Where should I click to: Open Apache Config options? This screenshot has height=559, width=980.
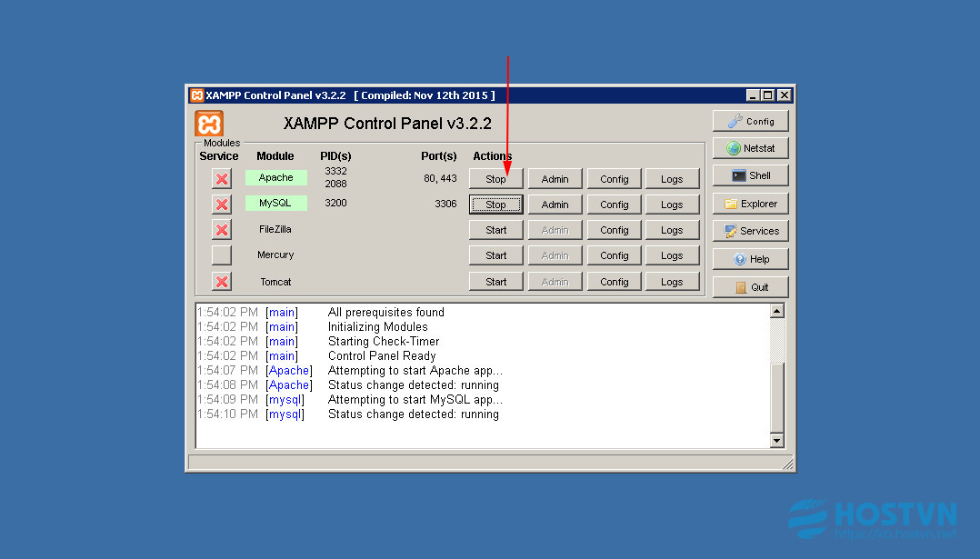tap(615, 179)
